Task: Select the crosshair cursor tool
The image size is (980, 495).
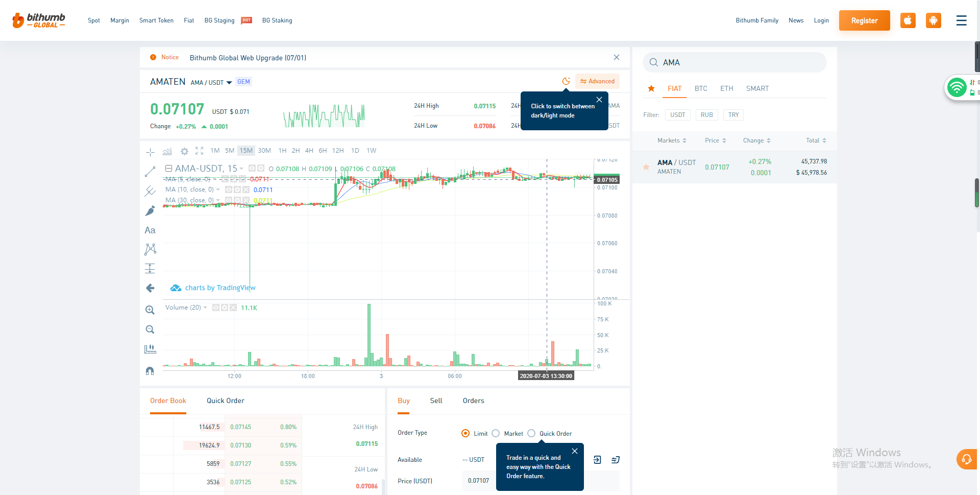Action: [x=150, y=152]
